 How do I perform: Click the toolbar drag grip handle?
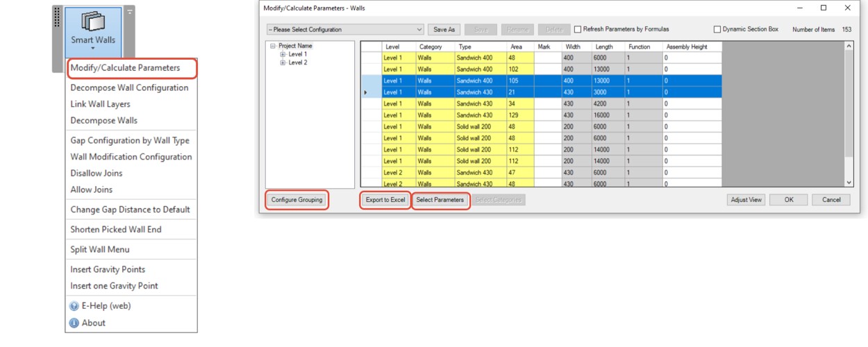[x=58, y=19]
